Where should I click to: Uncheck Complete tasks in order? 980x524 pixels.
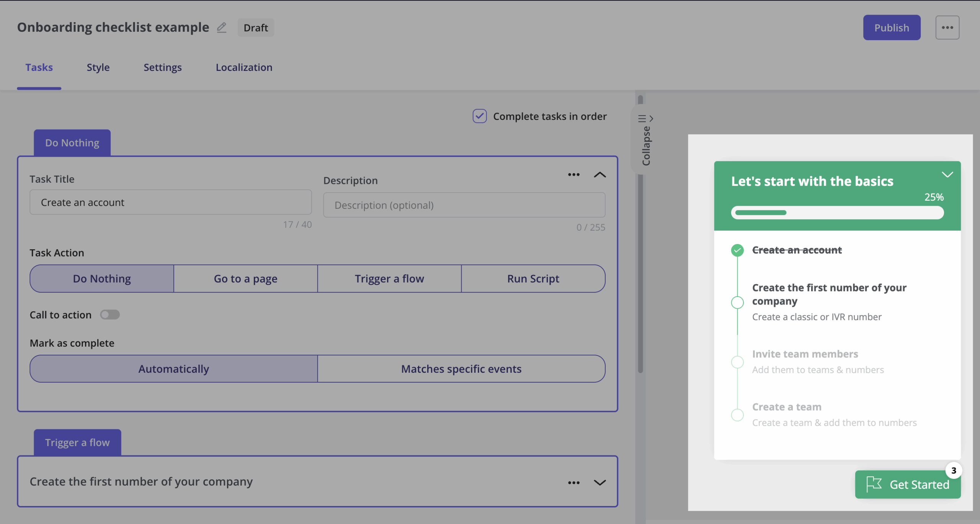[480, 116]
